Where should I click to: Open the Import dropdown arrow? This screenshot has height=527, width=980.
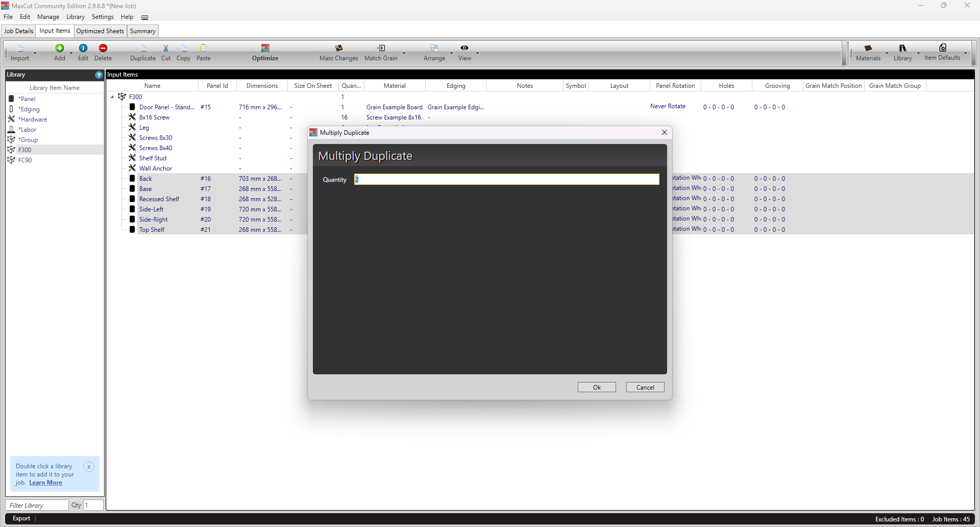tap(35, 53)
